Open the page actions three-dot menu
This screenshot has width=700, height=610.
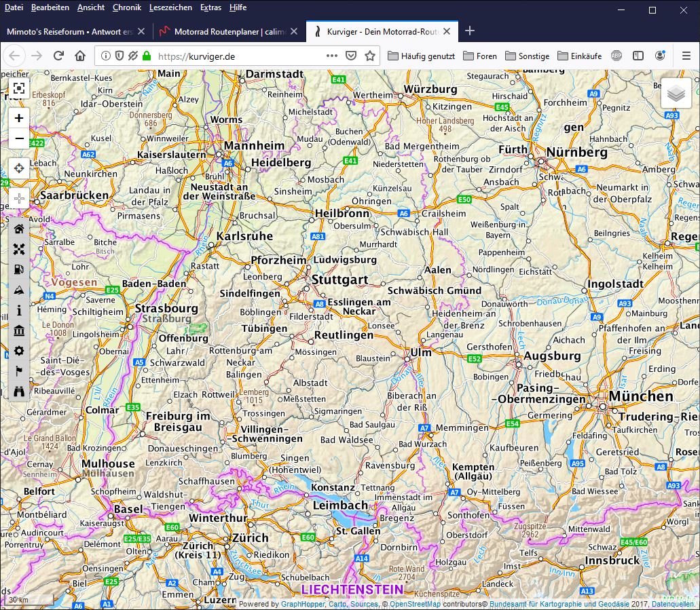pos(331,56)
